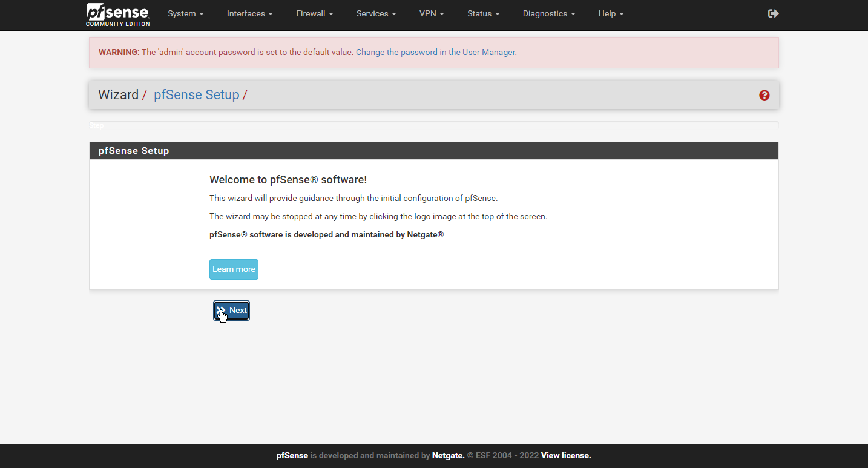
Task: Expand the Status dropdown
Action: [484, 13]
